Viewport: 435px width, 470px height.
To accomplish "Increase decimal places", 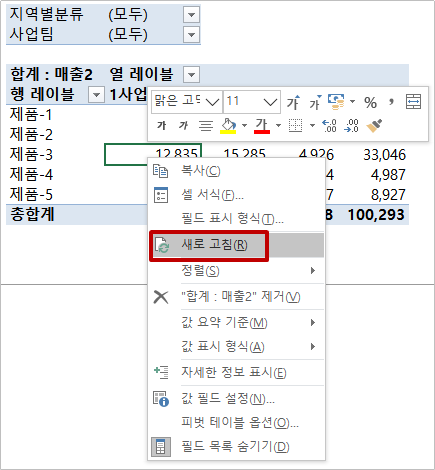I will coord(329,126).
